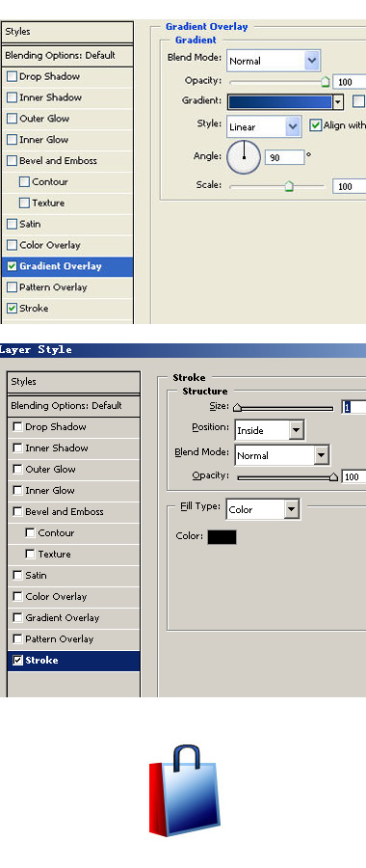Enable Inner Glow in the Gradient Overlay dialog
The height and width of the screenshot is (868, 366).
point(12,140)
